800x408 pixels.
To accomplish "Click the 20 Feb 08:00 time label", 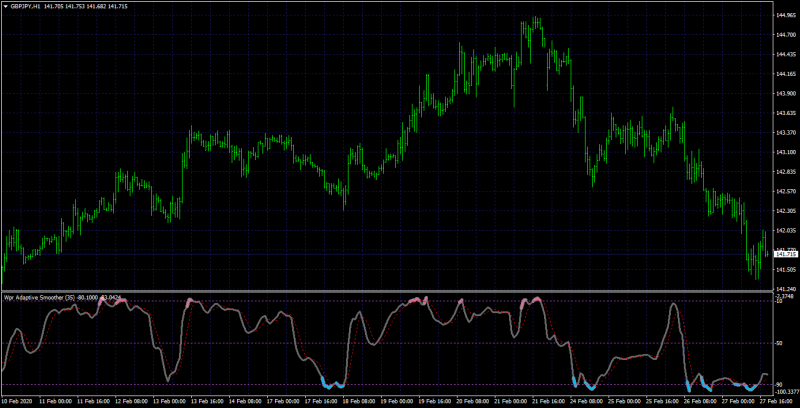I will [473, 402].
